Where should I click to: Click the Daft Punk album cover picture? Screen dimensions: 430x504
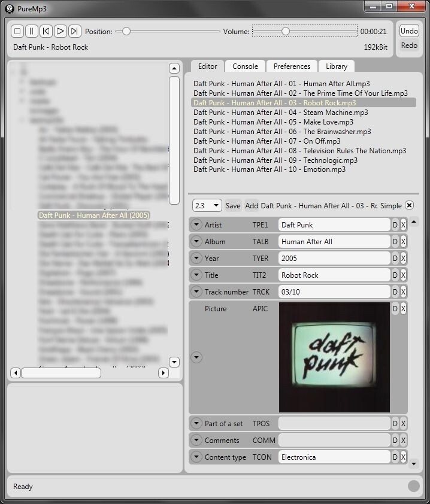pos(334,357)
